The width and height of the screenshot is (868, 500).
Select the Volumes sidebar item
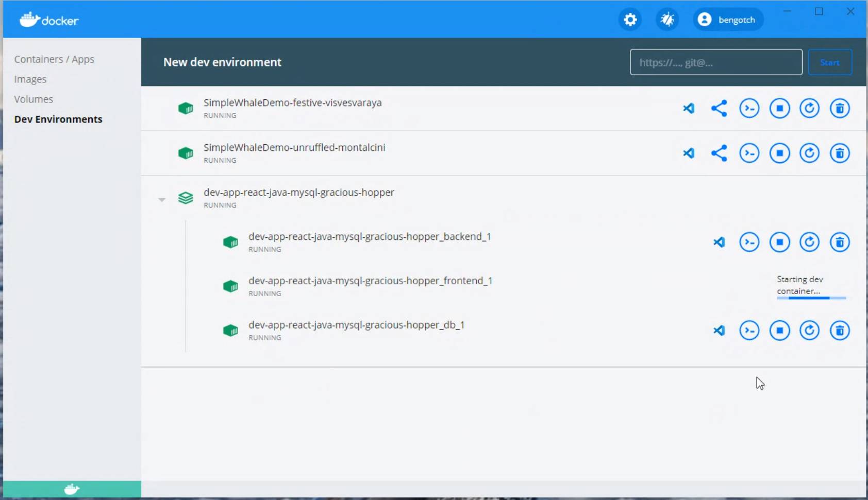(34, 99)
